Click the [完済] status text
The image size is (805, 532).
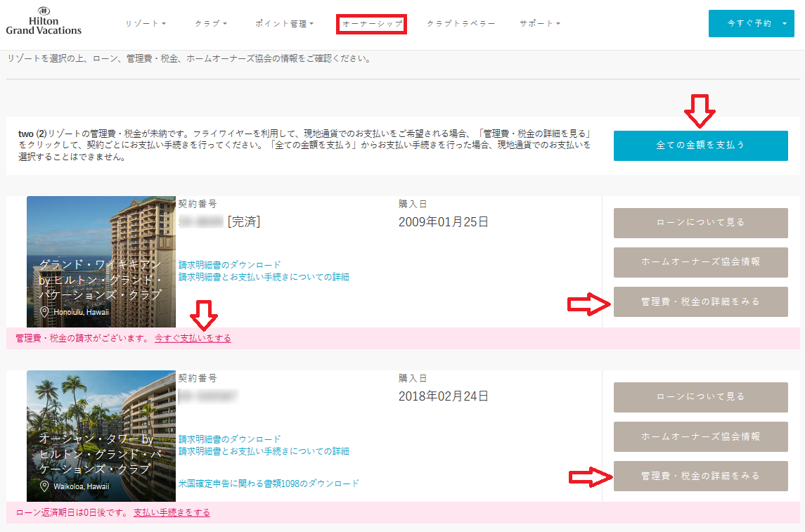[244, 221]
